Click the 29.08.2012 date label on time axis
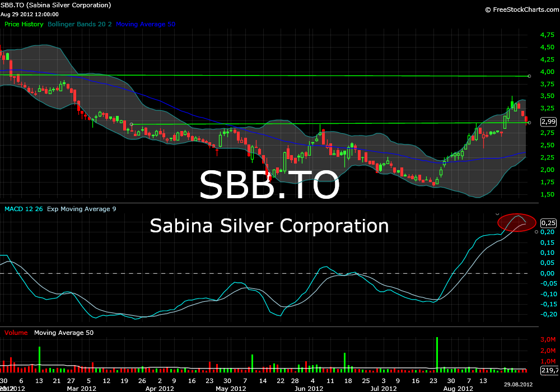This screenshot has width=560, height=392. pyautogui.click(x=518, y=385)
